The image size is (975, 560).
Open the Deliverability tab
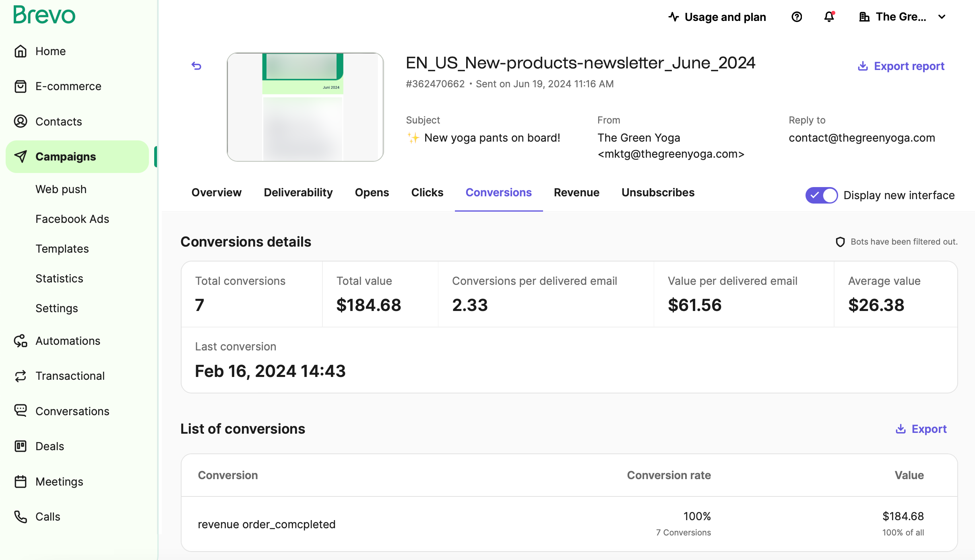pyautogui.click(x=298, y=192)
